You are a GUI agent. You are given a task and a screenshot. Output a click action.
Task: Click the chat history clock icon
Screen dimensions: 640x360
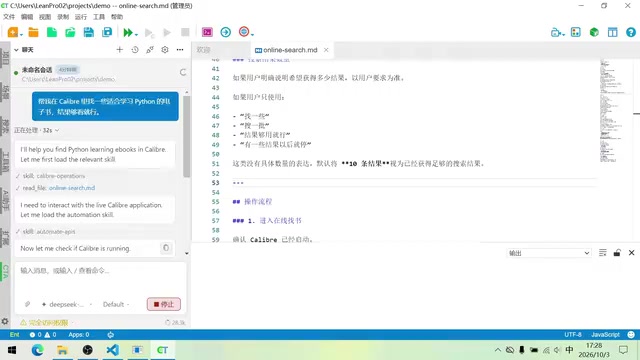point(135,50)
